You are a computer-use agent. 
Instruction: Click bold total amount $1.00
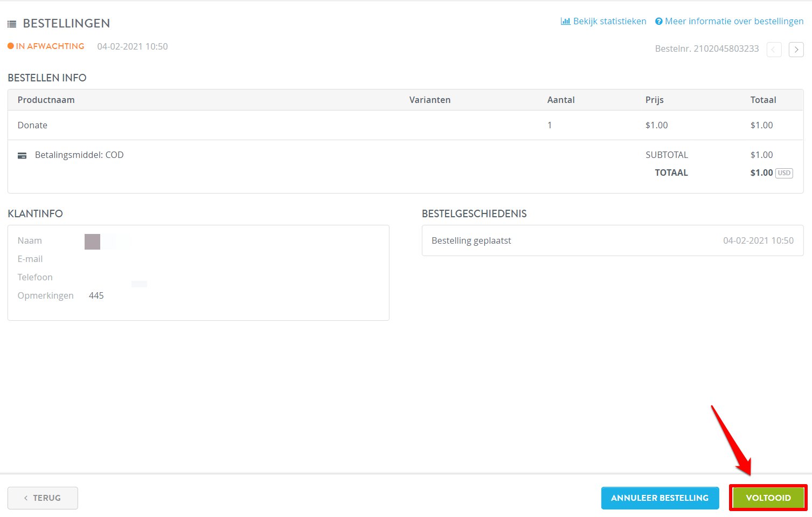(x=761, y=173)
